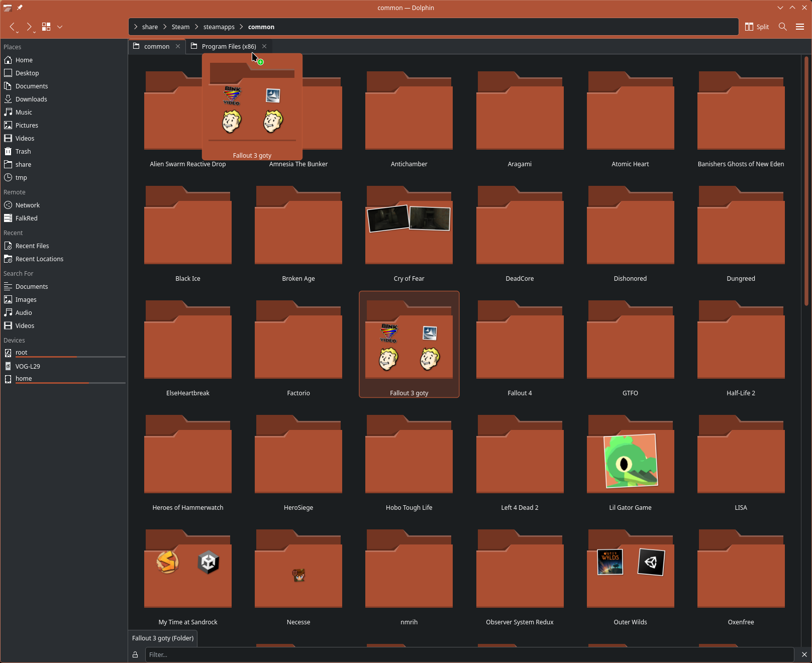Open home device
Image resolution: width=812 pixels, height=663 pixels.
pyautogui.click(x=64, y=379)
